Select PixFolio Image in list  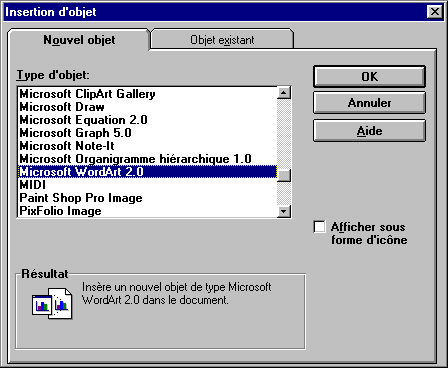click(x=147, y=211)
